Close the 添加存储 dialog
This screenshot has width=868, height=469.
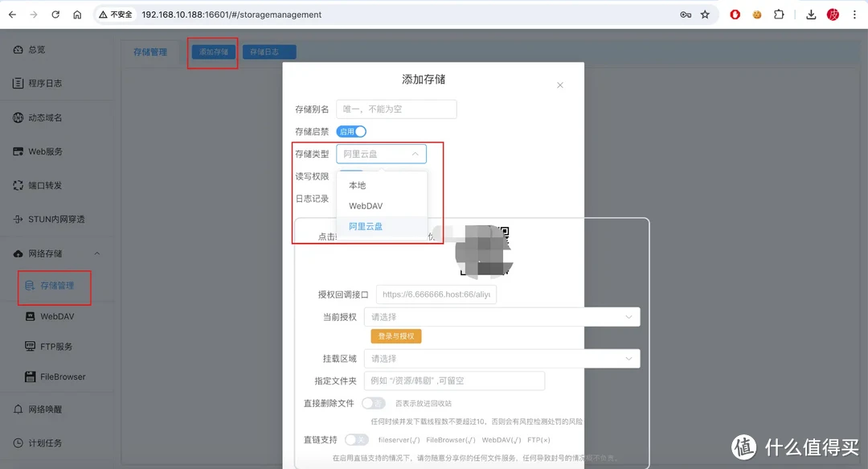tap(560, 85)
